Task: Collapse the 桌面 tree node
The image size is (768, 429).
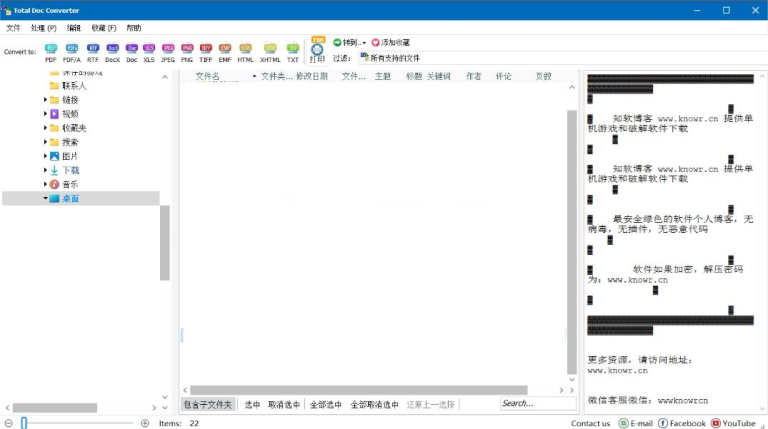Action: [x=45, y=198]
